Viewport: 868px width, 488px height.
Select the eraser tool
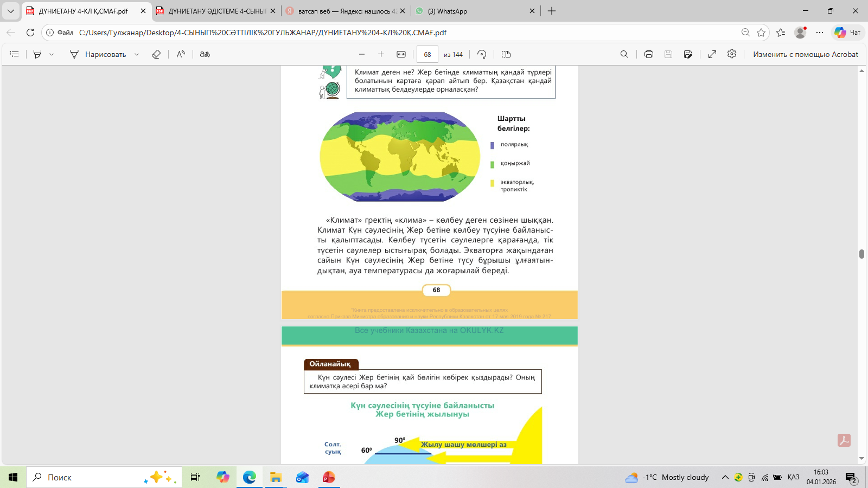[156, 54]
